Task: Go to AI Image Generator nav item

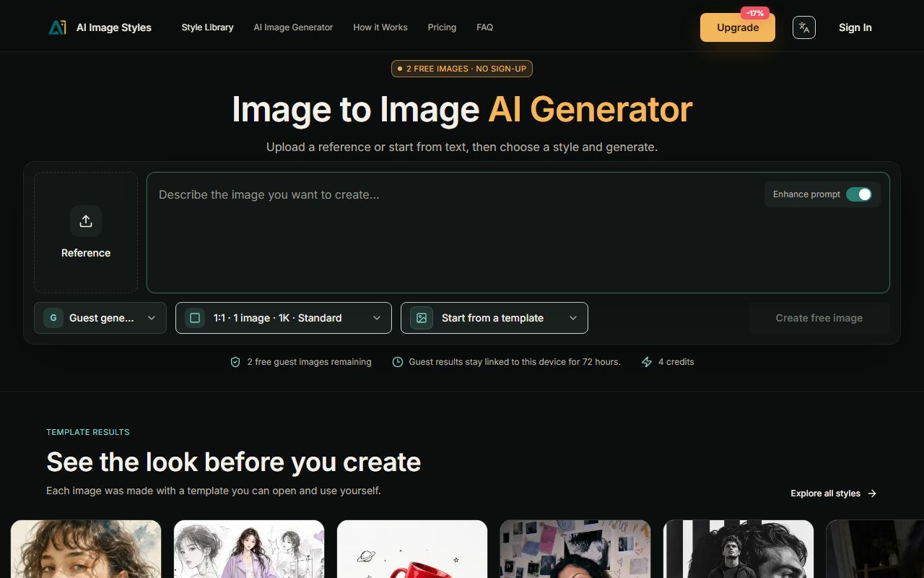Action: 293,27
